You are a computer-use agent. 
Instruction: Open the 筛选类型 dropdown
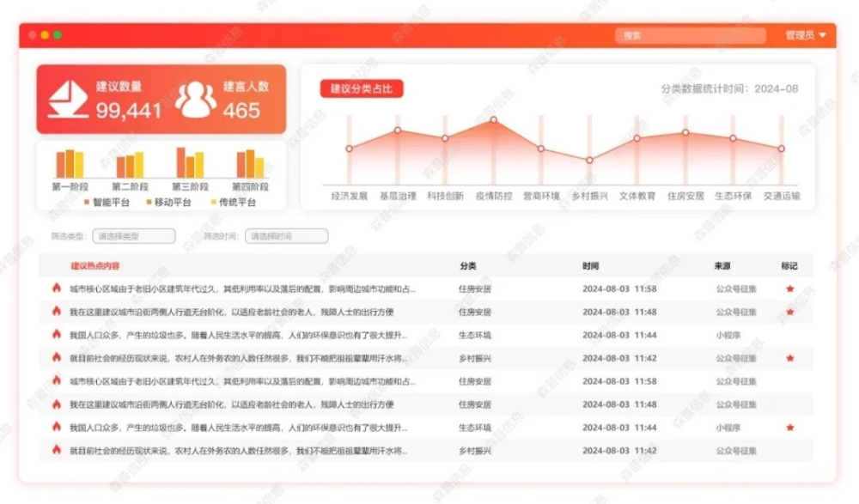coord(134,236)
